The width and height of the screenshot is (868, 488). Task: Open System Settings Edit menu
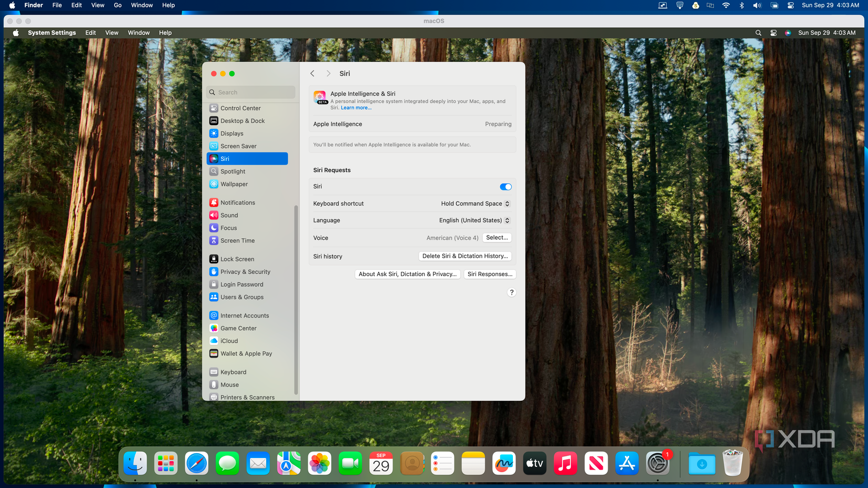[90, 33]
